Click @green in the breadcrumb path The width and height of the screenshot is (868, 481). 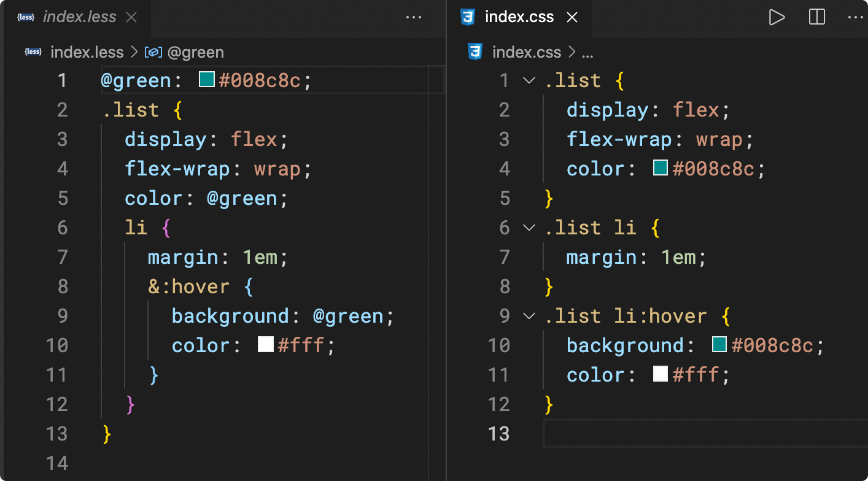(x=195, y=52)
